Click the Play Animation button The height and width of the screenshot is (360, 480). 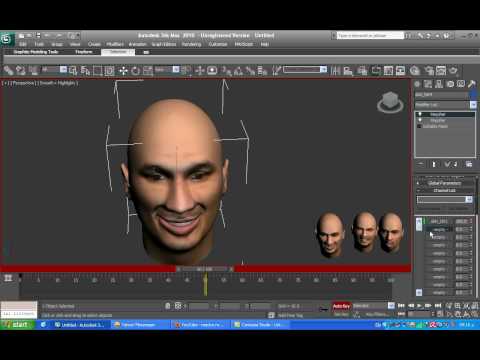click(x=420, y=306)
